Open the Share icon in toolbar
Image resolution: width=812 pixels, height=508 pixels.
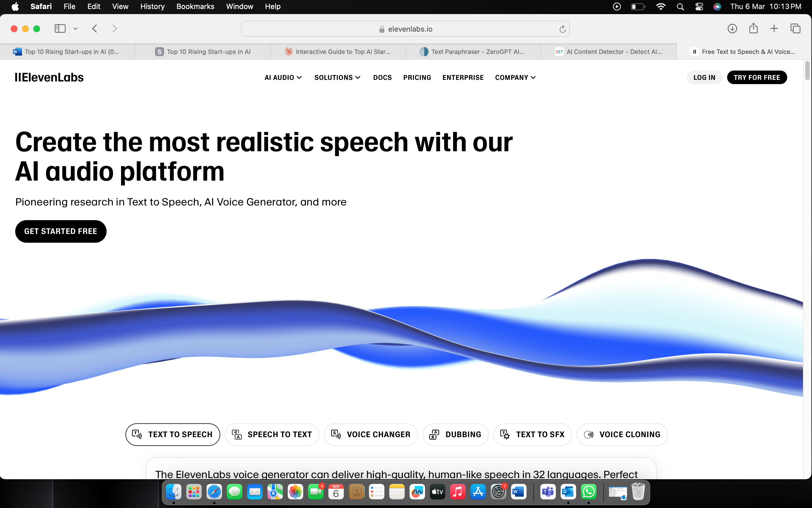(753, 28)
